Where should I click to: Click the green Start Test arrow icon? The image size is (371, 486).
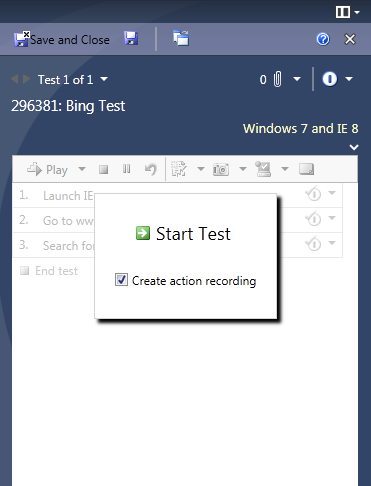point(143,233)
